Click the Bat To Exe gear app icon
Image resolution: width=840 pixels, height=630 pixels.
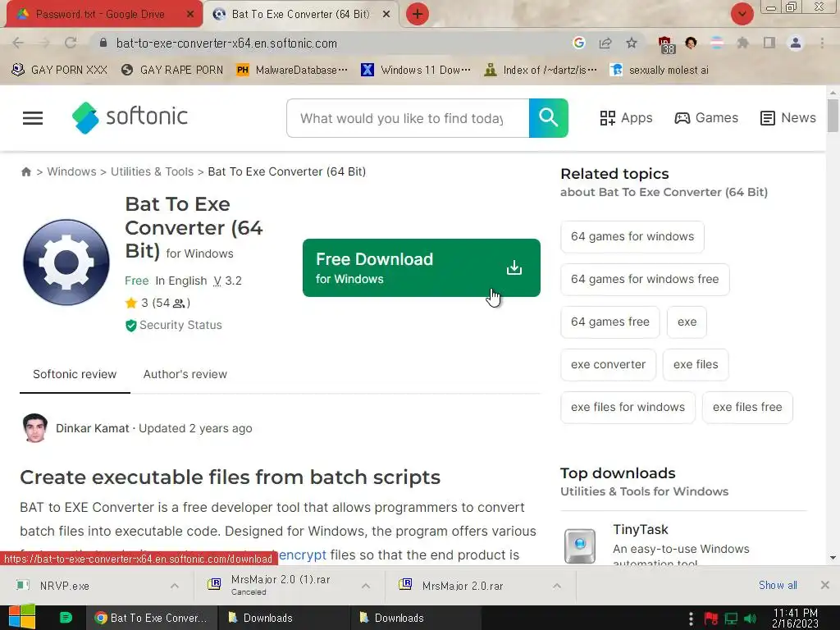[x=66, y=262]
